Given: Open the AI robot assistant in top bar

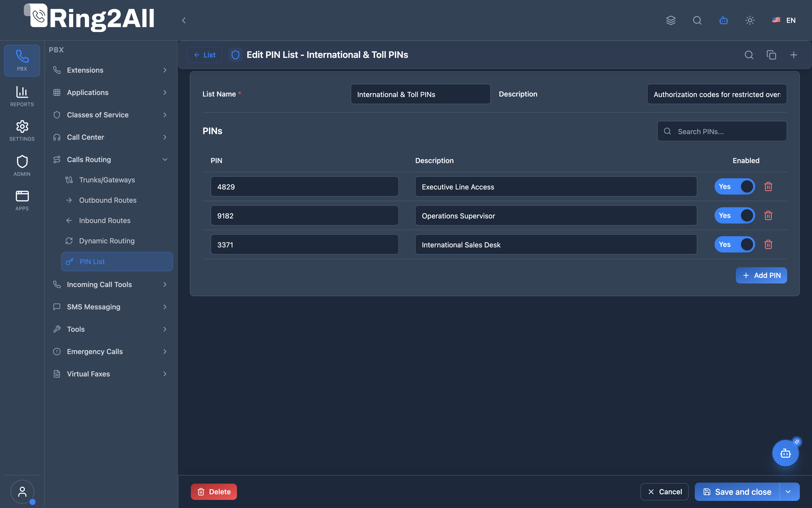Looking at the screenshot, I should tap(724, 20).
